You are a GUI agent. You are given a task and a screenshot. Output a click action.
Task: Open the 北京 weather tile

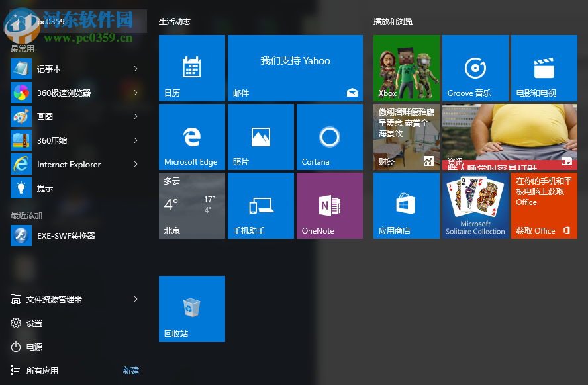tap(191, 205)
